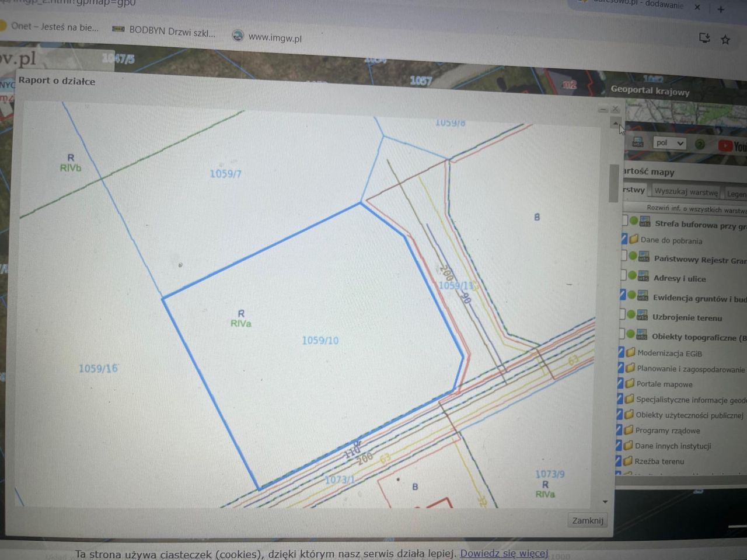Click the install app icon in the address bar

tap(704, 38)
